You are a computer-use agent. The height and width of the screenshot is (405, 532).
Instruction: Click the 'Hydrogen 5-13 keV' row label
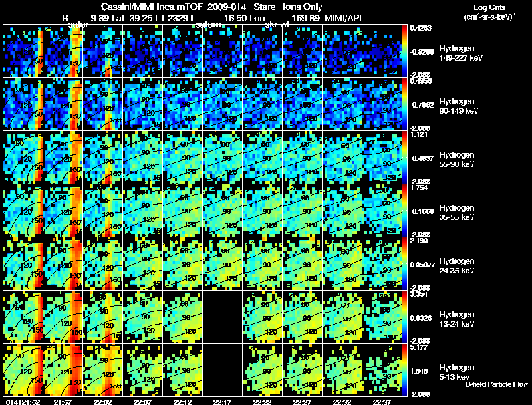click(457, 372)
